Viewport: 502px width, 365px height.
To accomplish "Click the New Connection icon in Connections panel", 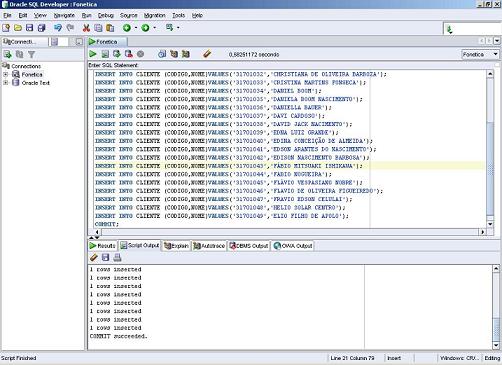I will pos(7,54).
